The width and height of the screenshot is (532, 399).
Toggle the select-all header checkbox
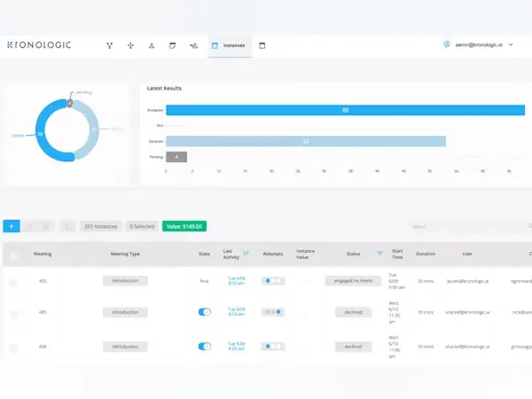(13, 255)
